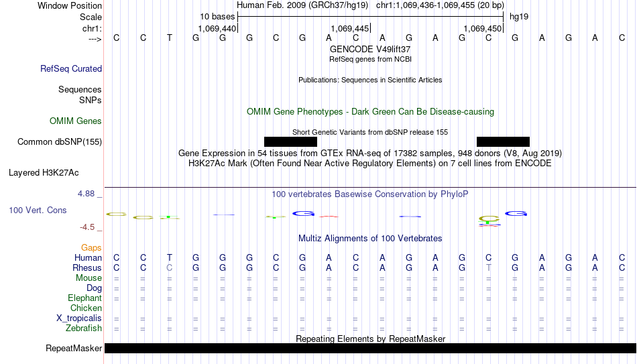Select the Common dbSNP(155) track label

click(x=60, y=142)
